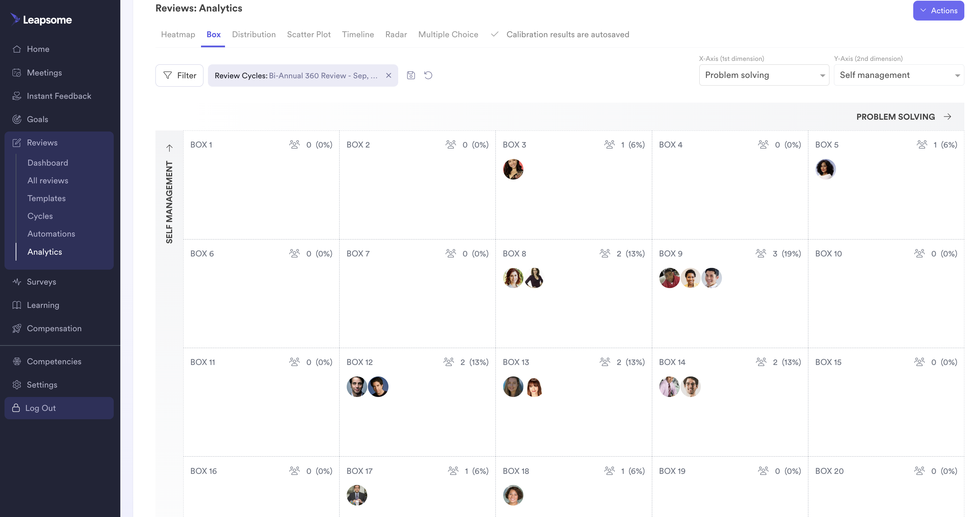The width and height of the screenshot is (980, 517).
Task: Click the second avatar in Box 14
Action: tap(691, 387)
